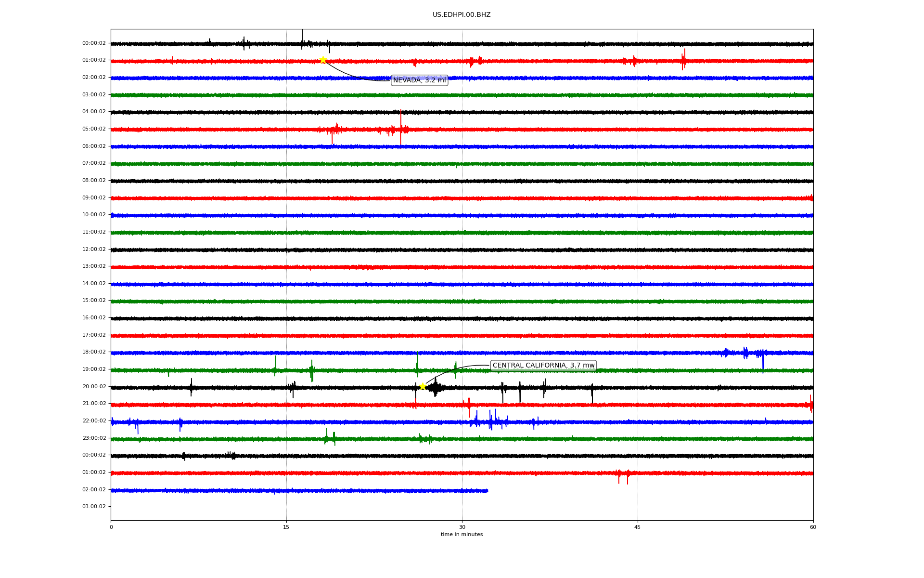924x578 pixels.
Task: Click the 14:00:02 time label
Action: click(x=94, y=284)
